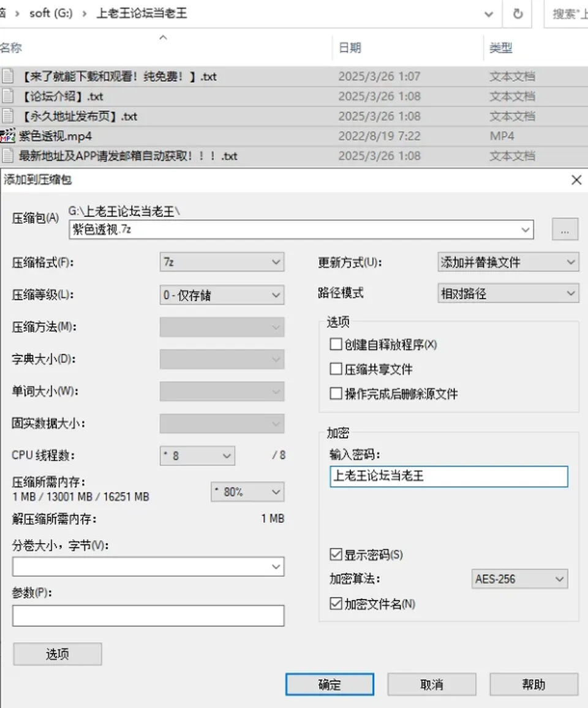Enable 压缩共享文件 checkbox

click(336, 369)
